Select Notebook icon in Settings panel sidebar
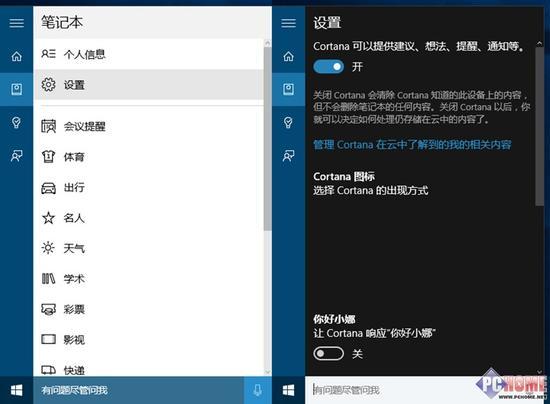Screen dimensions: 550x404 click(x=288, y=89)
